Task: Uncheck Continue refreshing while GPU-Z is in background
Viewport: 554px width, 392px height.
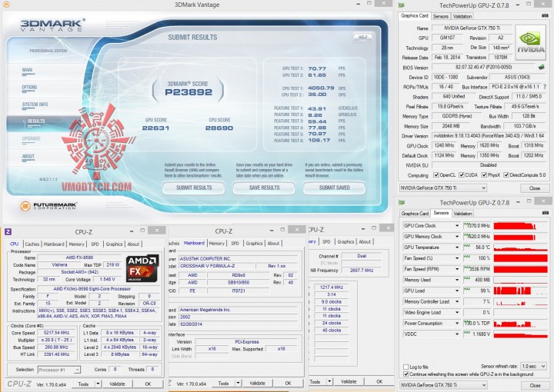Action: (x=406, y=374)
